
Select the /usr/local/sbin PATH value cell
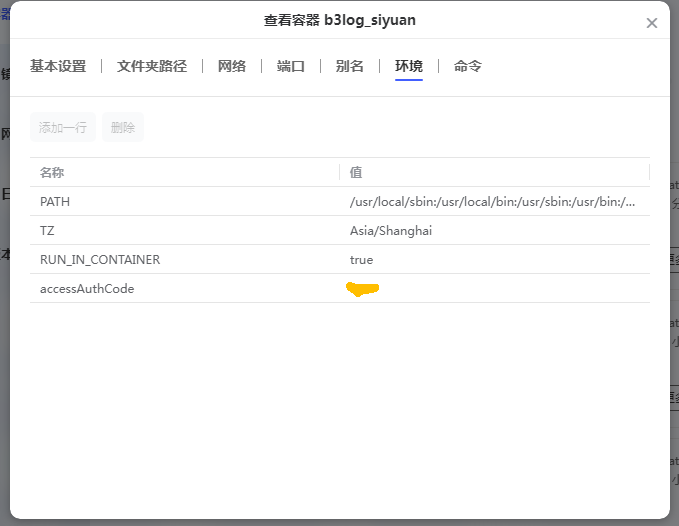tap(495, 202)
